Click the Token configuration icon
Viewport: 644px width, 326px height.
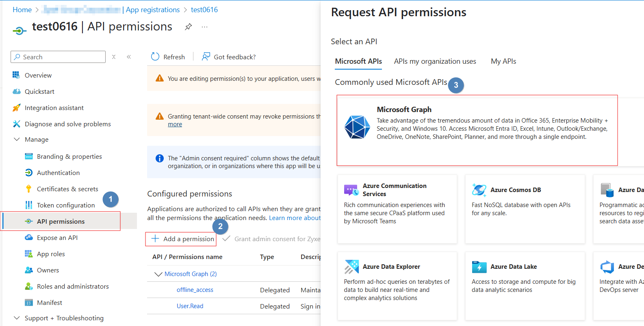(28, 205)
